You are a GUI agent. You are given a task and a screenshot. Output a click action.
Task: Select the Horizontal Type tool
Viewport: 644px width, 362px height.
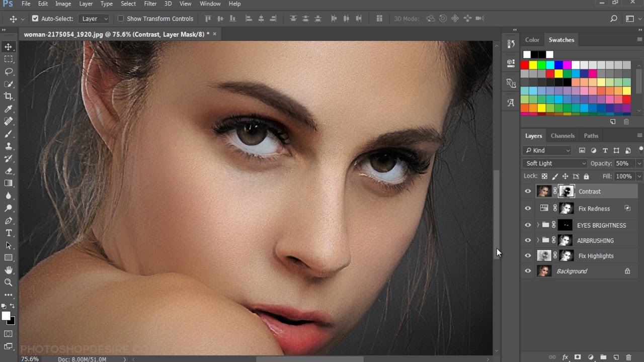coord(9,233)
